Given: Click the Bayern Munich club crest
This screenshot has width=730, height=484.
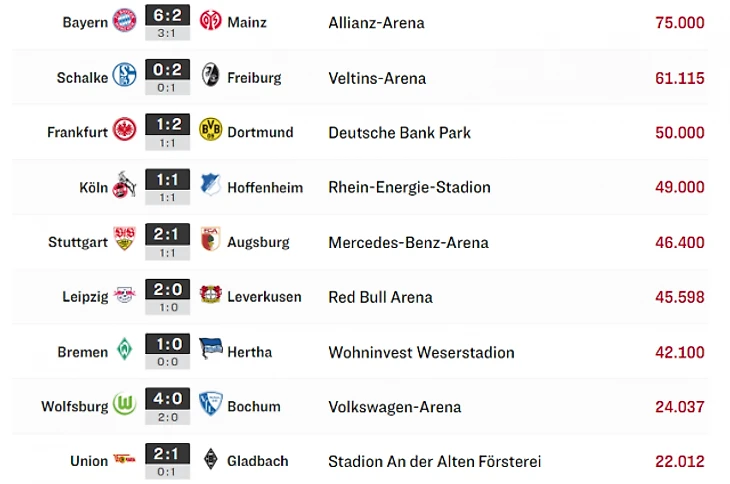Looking at the screenshot, I should coord(124,21).
